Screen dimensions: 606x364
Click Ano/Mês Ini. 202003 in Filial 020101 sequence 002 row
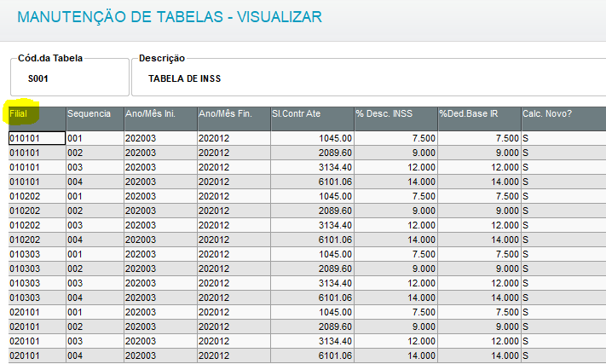click(161, 326)
